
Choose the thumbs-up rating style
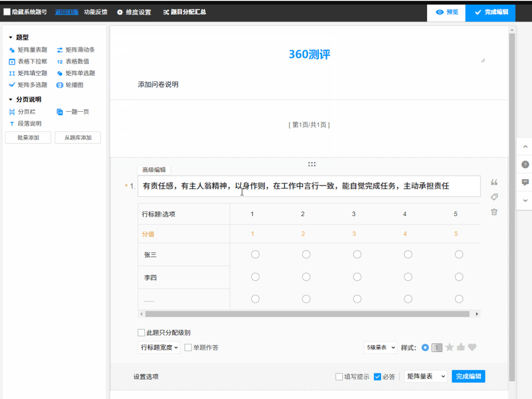click(x=461, y=347)
